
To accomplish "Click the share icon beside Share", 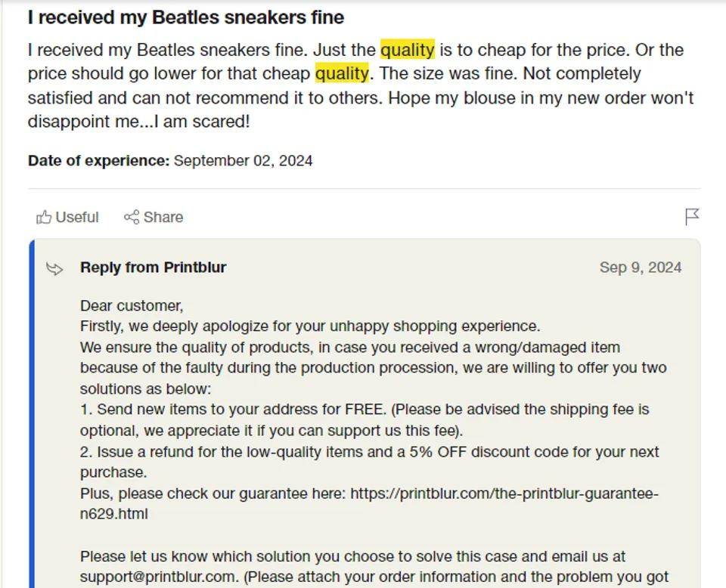I will [x=132, y=218].
